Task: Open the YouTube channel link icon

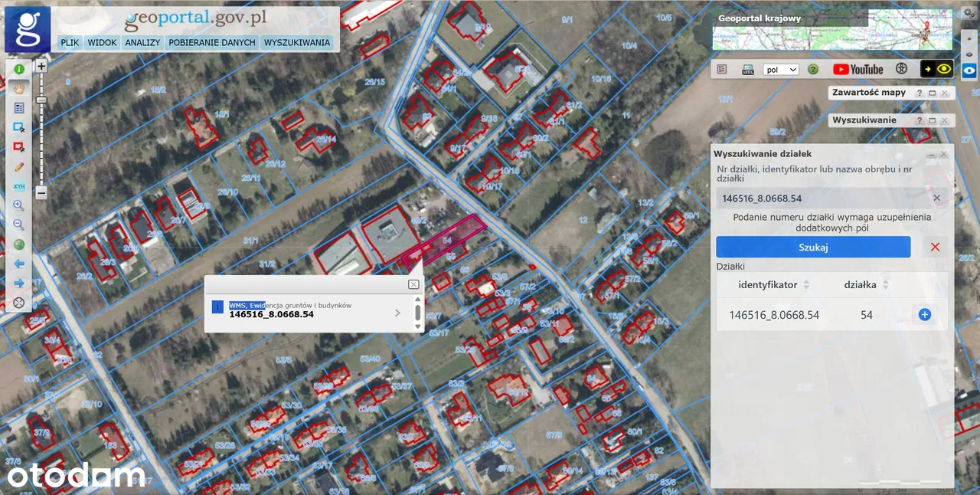Action: (857, 69)
